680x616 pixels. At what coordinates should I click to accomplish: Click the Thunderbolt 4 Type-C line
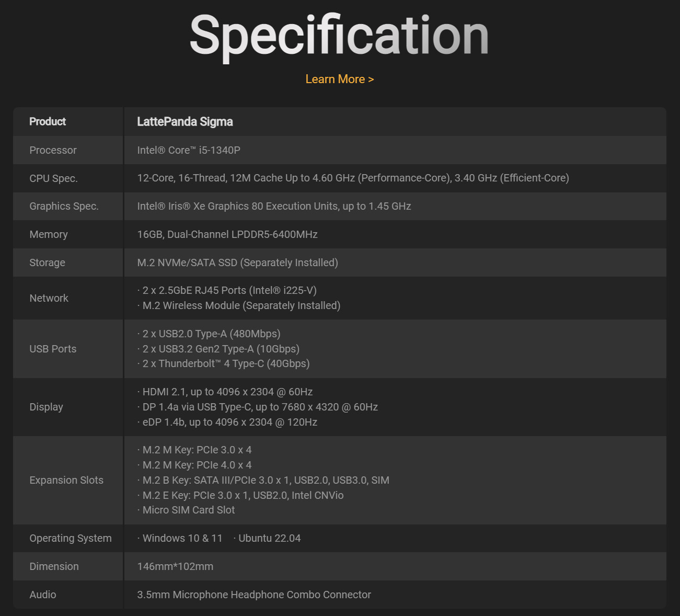point(223,363)
